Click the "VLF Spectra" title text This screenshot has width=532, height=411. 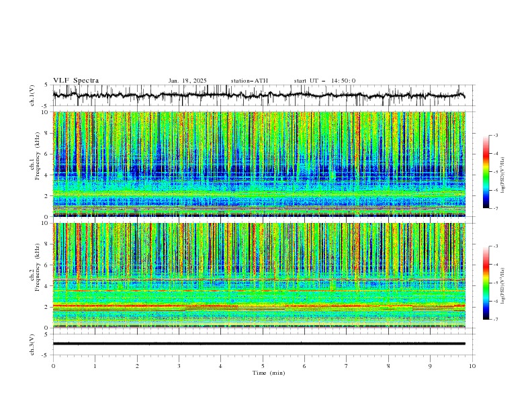point(76,81)
